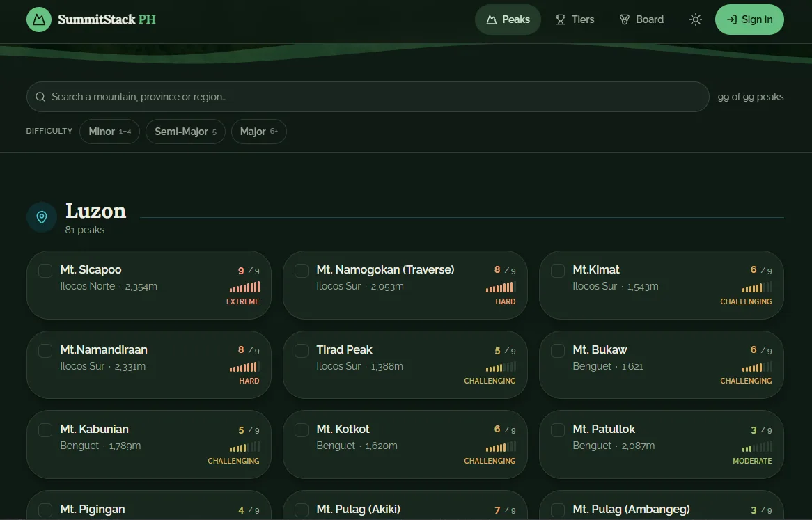Open the Mt. Bukaw card title
Viewport: 812px width, 520px height.
pyautogui.click(x=600, y=349)
